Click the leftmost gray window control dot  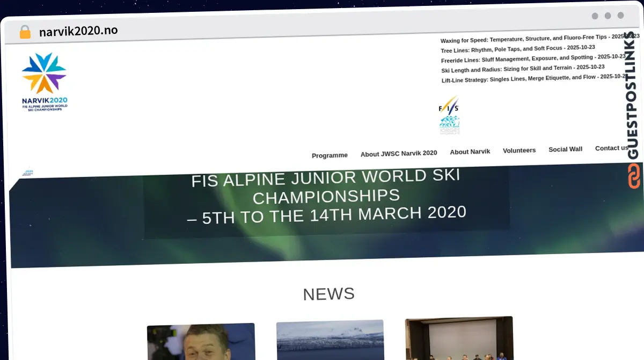[x=595, y=16]
